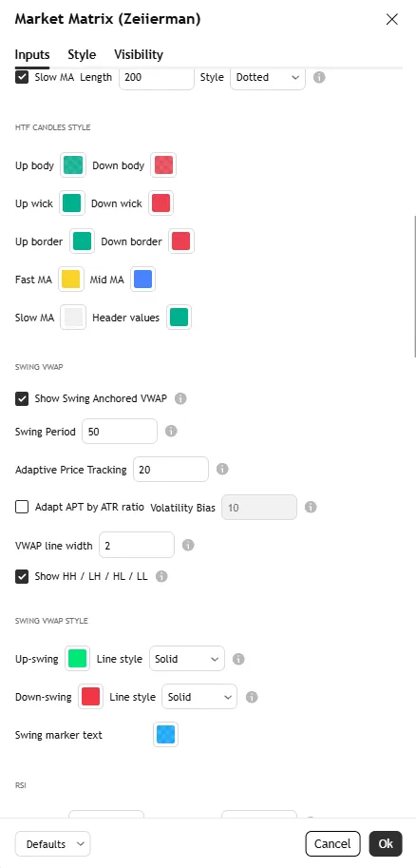This screenshot has width=416, height=868.
Task: Click info icon next to Show Swing Anchored VWAP
Action: [180, 398]
